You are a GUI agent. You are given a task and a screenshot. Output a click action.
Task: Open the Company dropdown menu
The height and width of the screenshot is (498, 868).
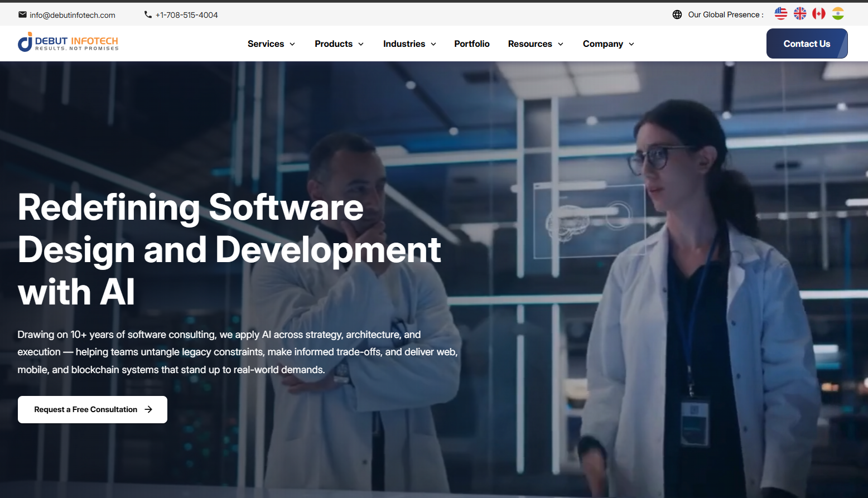pyautogui.click(x=608, y=44)
